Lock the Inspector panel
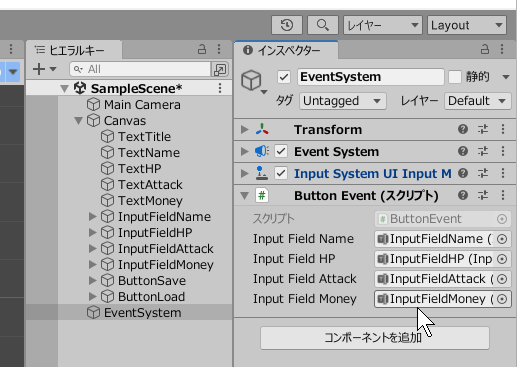 pos(485,49)
